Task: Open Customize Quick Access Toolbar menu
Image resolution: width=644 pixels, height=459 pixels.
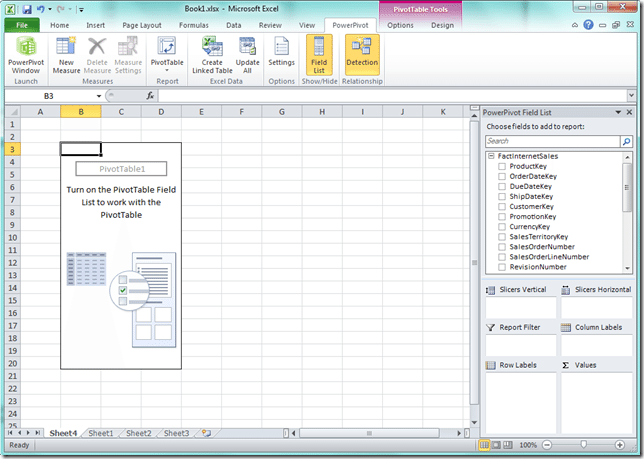Action: click(81, 9)
